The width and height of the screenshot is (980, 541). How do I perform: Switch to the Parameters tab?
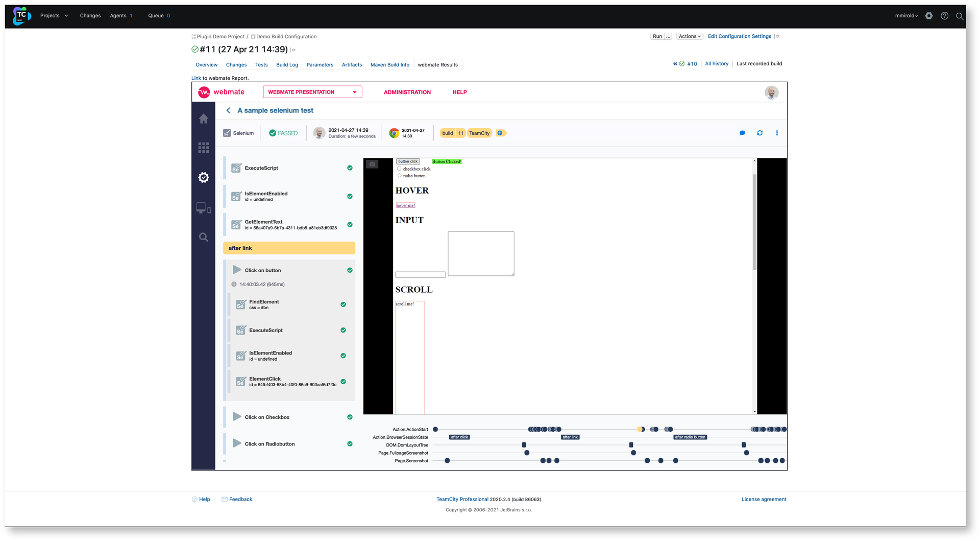point(320,65)
